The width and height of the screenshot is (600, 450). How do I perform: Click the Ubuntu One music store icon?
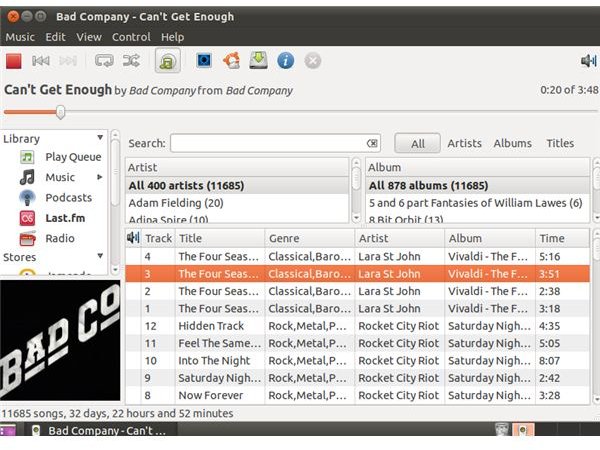click(232, 60)
